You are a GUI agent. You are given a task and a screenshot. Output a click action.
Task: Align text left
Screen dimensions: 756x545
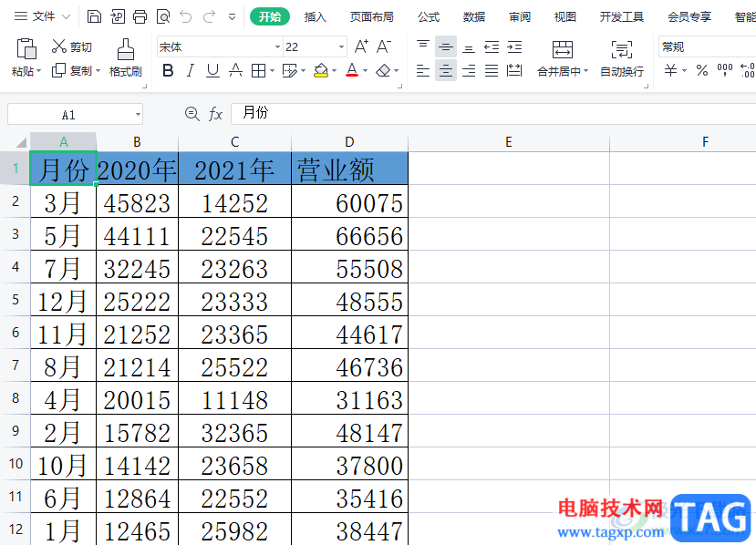(423, 71)
